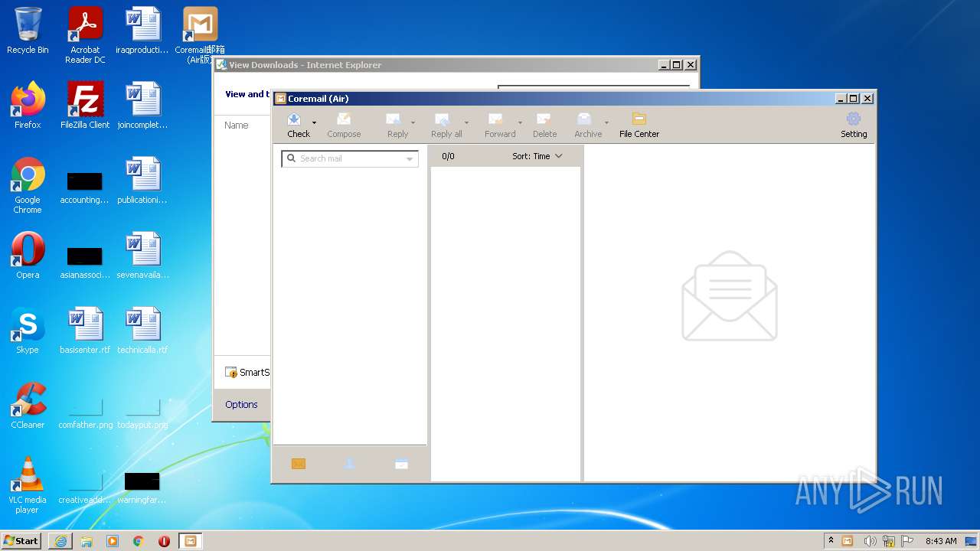Open the Acrobat Reader DC shortcut

point(85,36)
